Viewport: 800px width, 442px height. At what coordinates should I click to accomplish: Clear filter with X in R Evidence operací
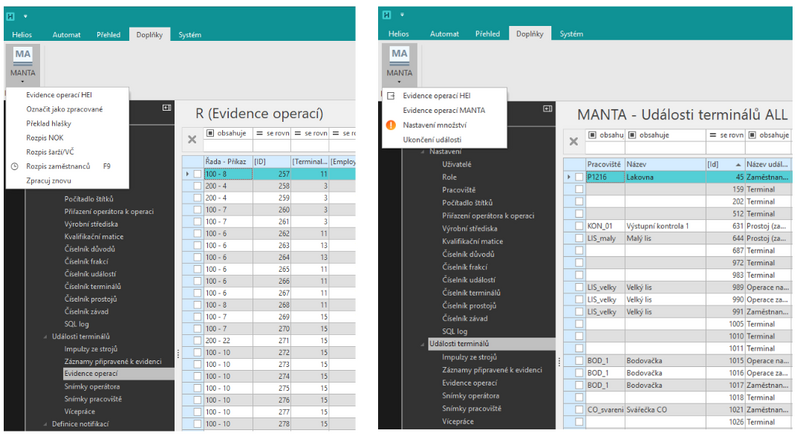tap(192, 139)
